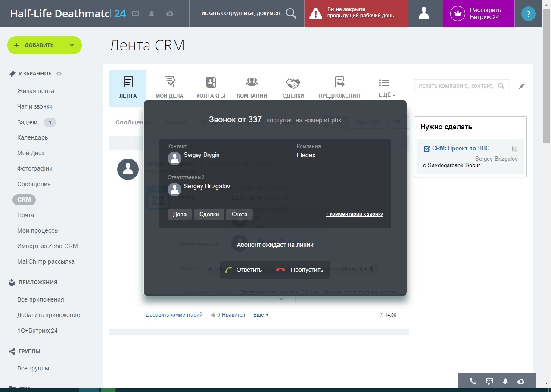Collapse the Приложения section

(38, 283)
